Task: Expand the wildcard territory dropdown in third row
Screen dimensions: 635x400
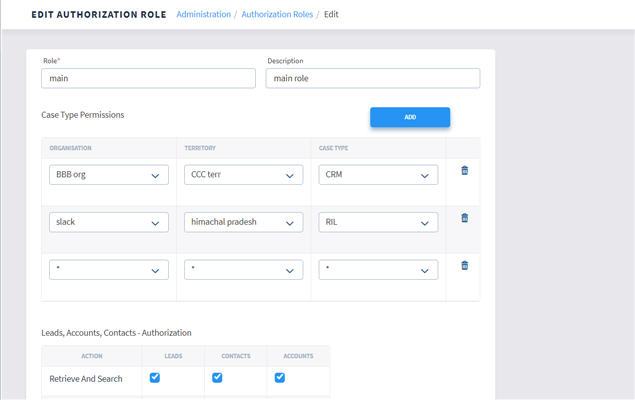Action: 243,270
